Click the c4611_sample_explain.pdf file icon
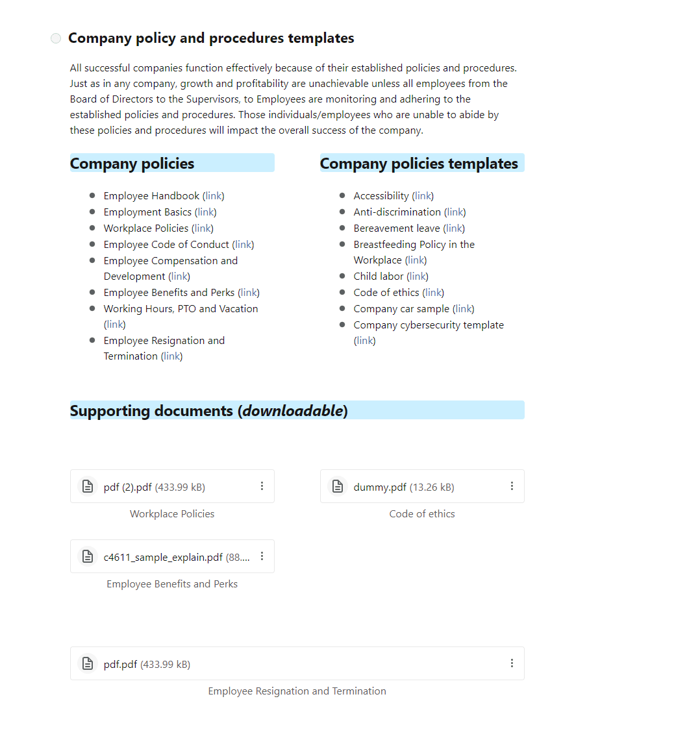700x738 pixels. click(x=88, y=556)
